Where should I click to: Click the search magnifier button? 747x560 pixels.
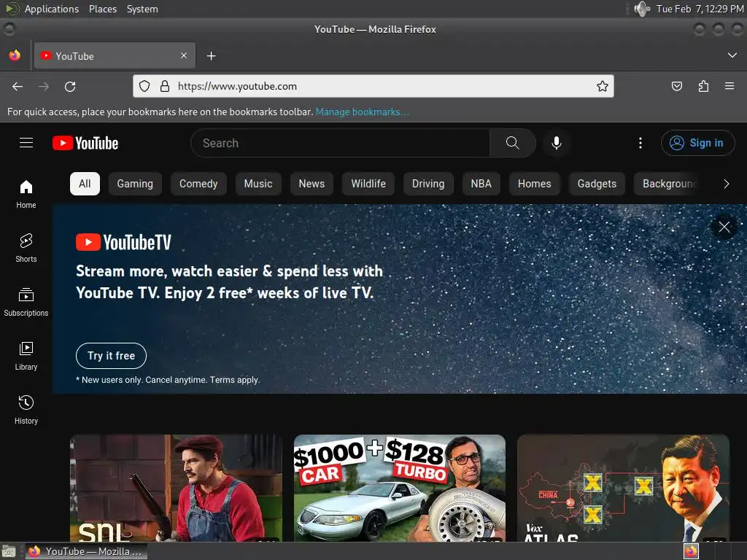point(513,143)
